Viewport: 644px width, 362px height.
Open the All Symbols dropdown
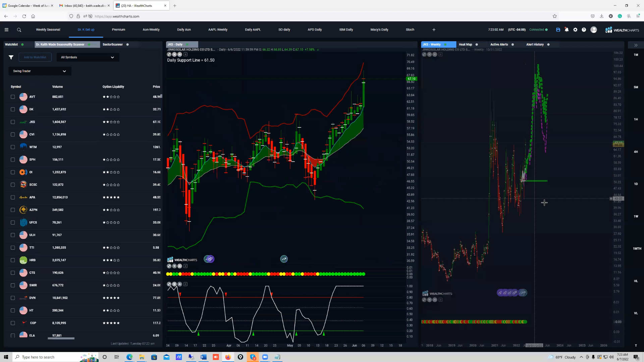point(88,57)
